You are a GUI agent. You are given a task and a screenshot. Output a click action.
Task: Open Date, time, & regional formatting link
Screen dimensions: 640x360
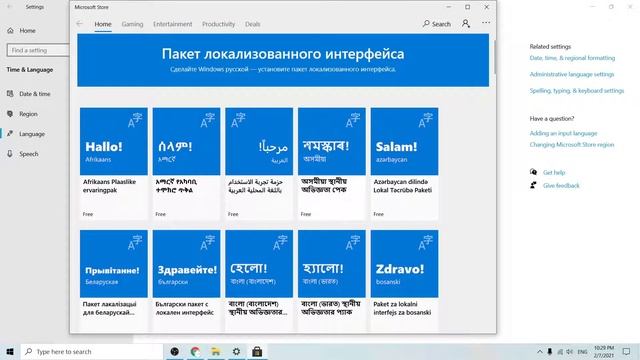pyautogui.click(x=572, y=58)
